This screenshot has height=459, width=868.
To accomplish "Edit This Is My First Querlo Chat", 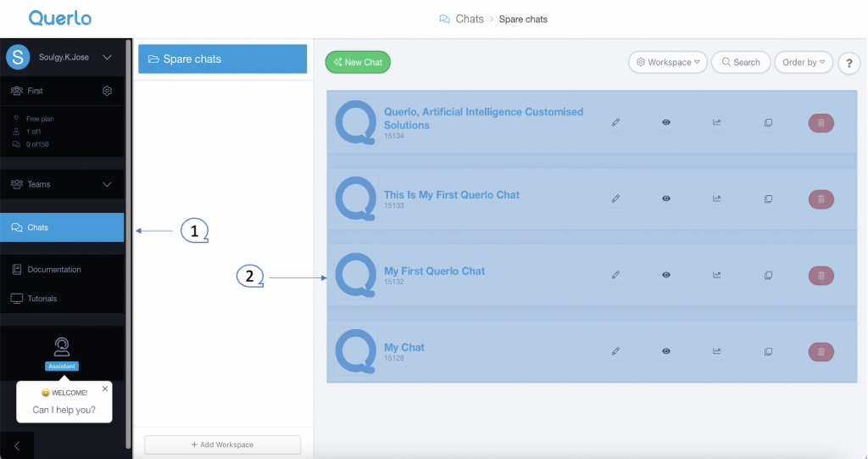I will tap(615, 199).
